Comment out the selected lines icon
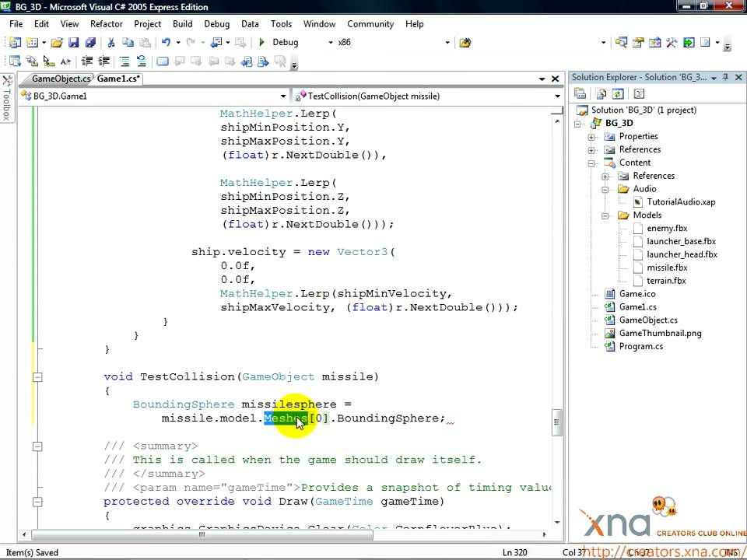 124,61
